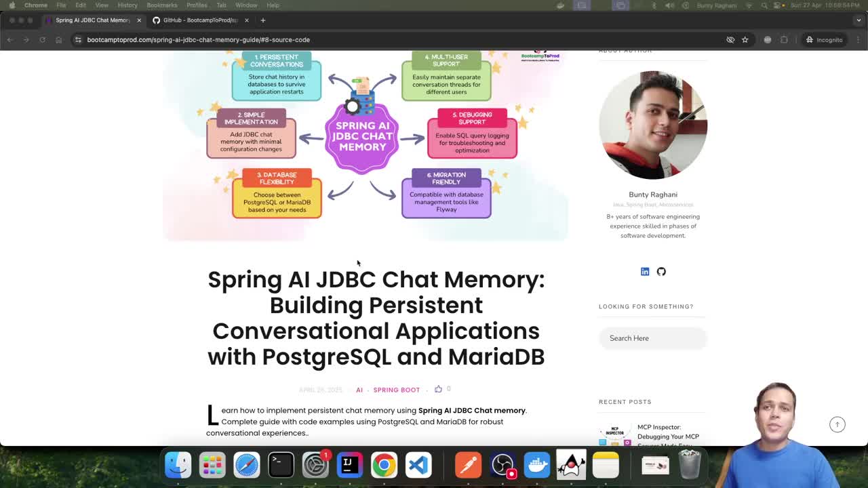The height and width of the screenshot is (488, 868).
Task: Open Postman from the Dock
Action: (468, 465)
